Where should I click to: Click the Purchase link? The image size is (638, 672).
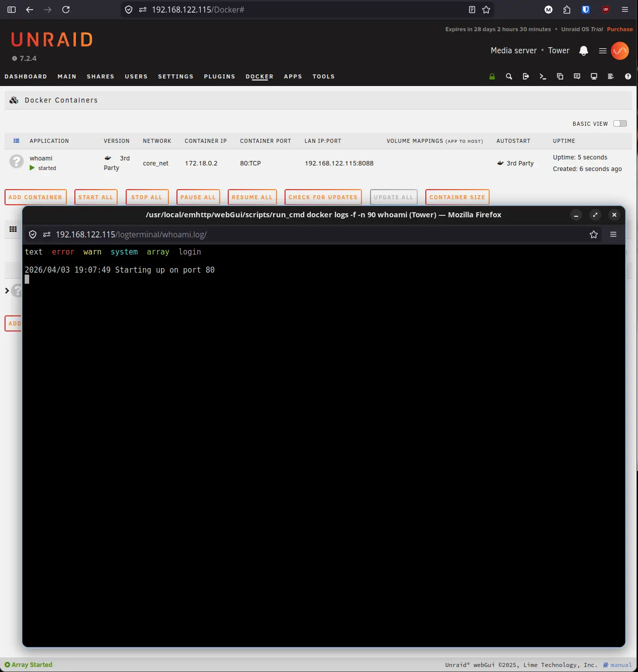(620, 29)
